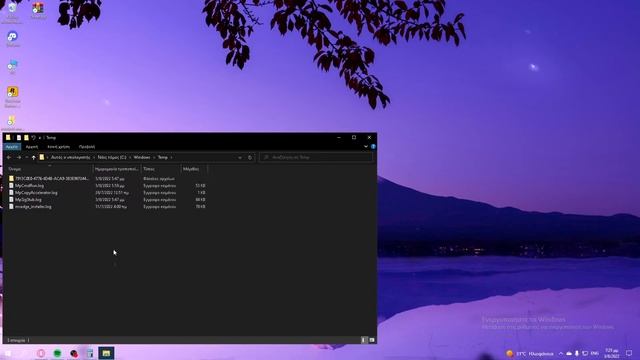Screen dimensions: 640x360
Task: Select the Temp breadcrumb segment
Action: [x=162, y=157]
